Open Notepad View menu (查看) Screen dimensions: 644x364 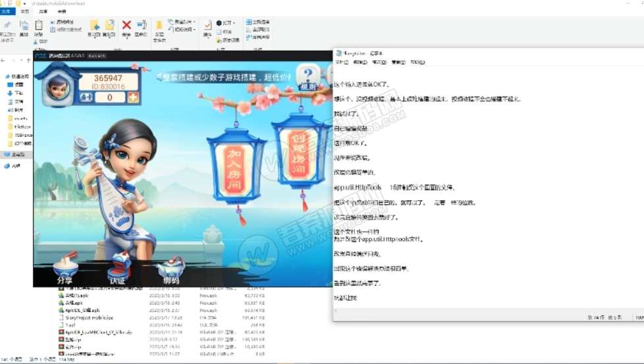pos(398,63)
